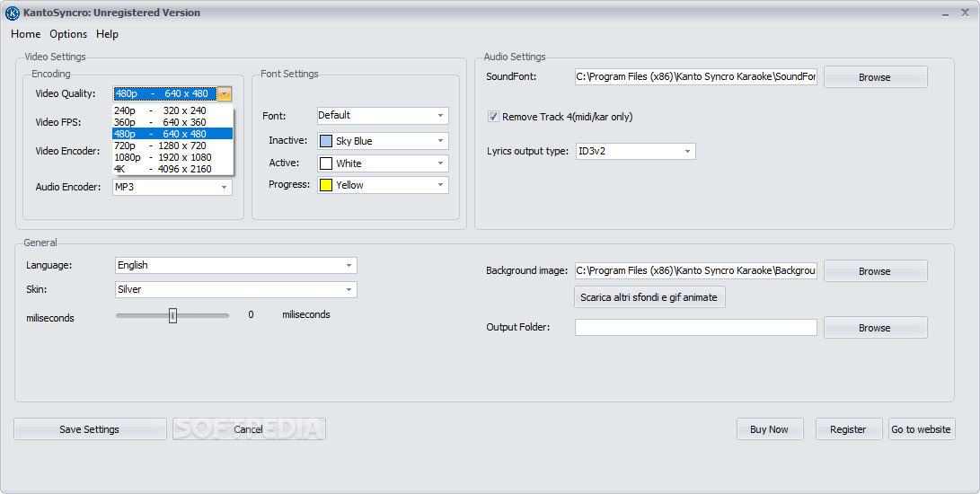
Task: Open the Language English dropdown
Action: [236, 265]
